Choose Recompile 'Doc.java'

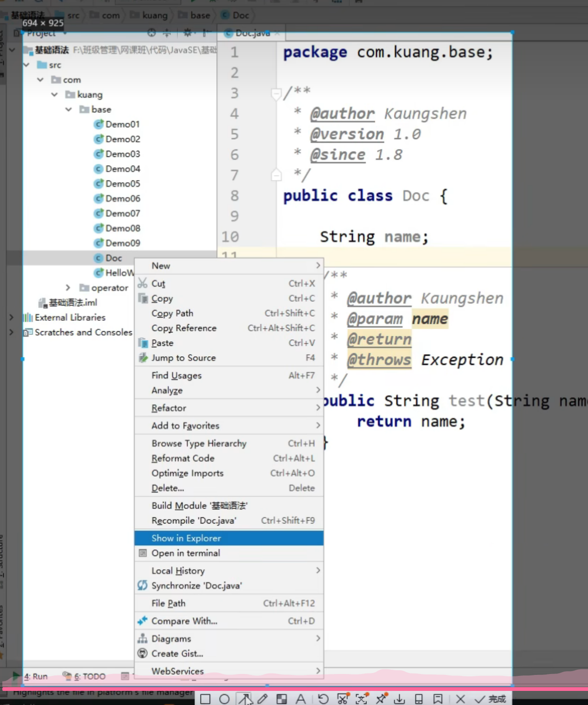tap(229, 521)
